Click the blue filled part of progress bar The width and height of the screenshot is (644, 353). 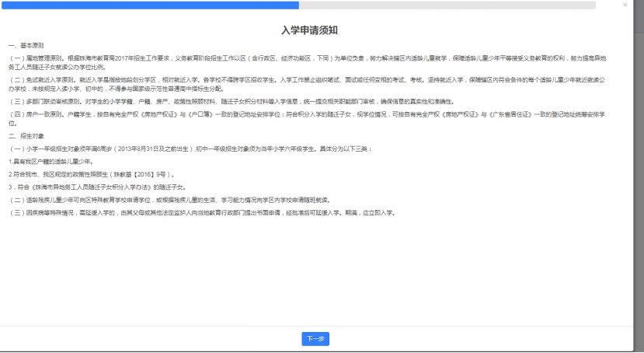point(155,5)
